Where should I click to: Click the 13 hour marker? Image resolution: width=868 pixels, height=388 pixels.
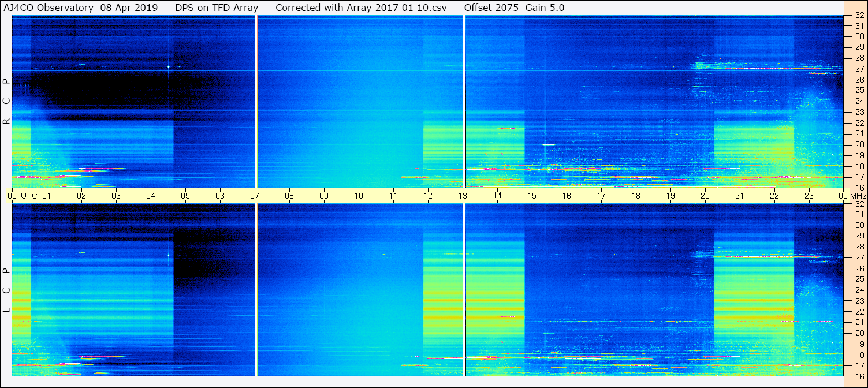(463, 196)
